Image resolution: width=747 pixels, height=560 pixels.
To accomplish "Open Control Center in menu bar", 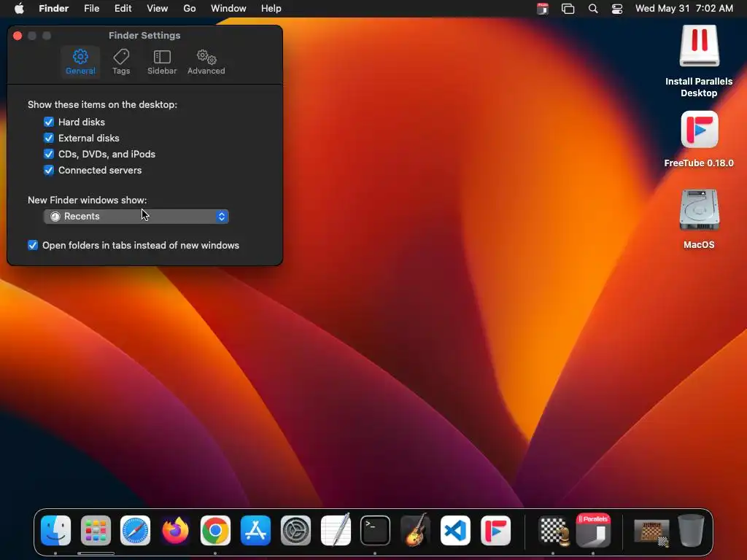I will pos(617,9).
